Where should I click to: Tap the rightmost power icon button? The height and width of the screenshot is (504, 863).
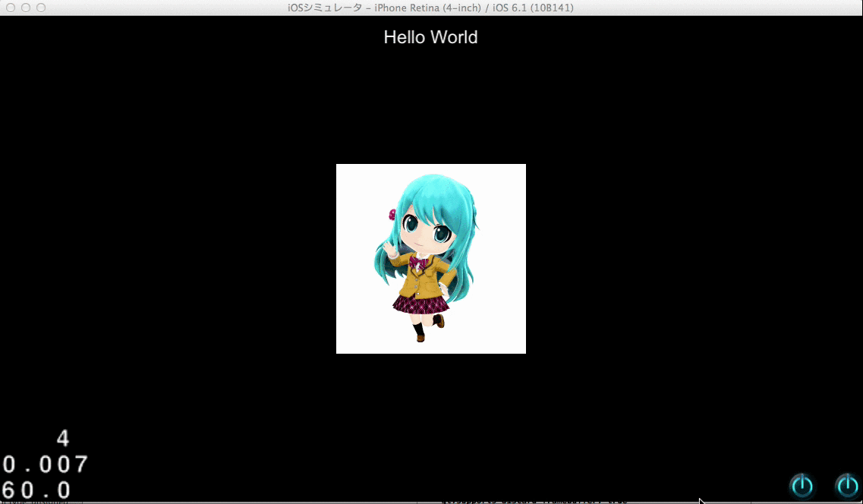(x=848, y=485)
